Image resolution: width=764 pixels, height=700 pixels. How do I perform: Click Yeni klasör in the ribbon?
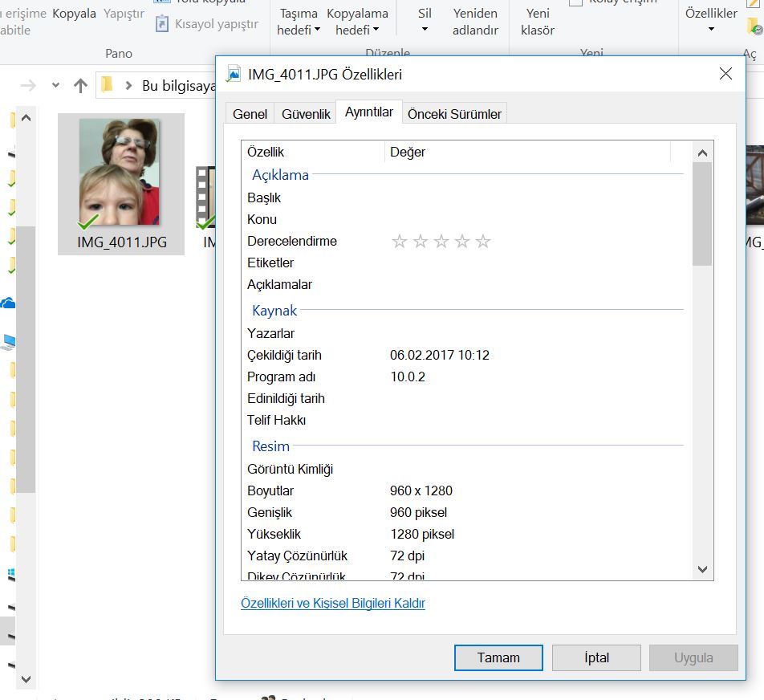538,22
